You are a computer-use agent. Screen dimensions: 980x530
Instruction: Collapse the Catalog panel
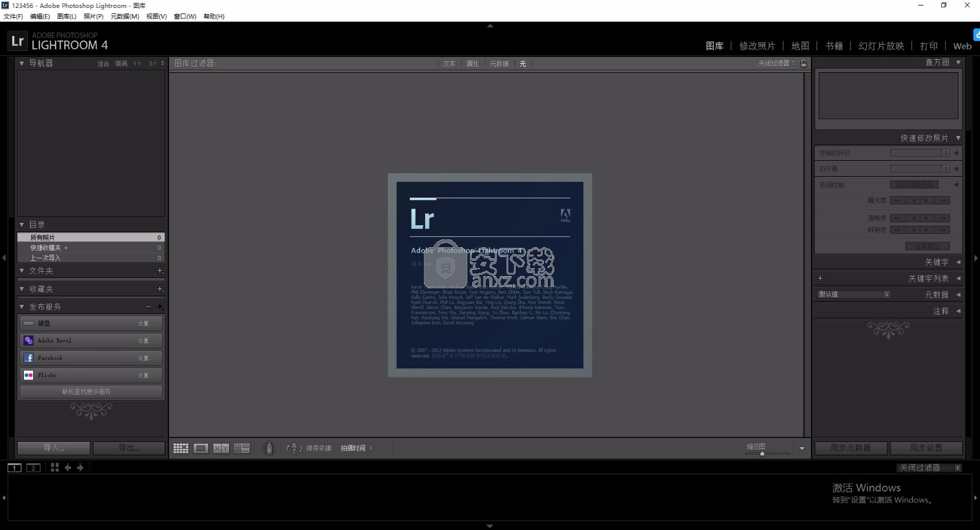tap(21, 225)
